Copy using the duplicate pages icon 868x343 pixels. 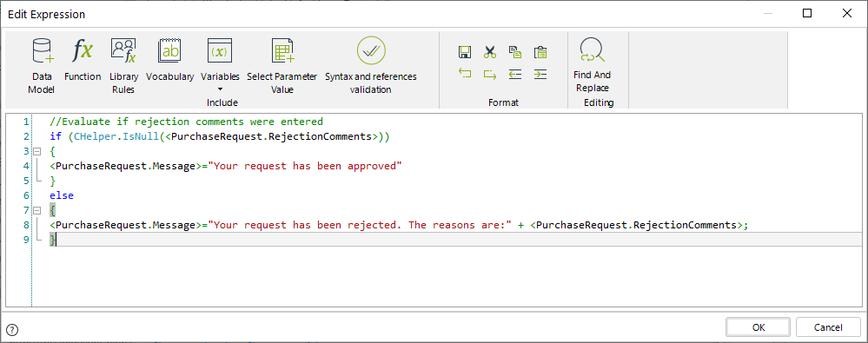point(515,53)
